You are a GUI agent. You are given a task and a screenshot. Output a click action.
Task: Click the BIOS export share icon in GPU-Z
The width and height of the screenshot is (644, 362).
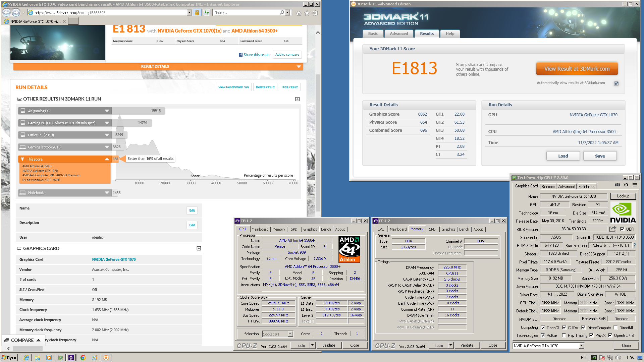pyautogui.click(x=612, y=229)
